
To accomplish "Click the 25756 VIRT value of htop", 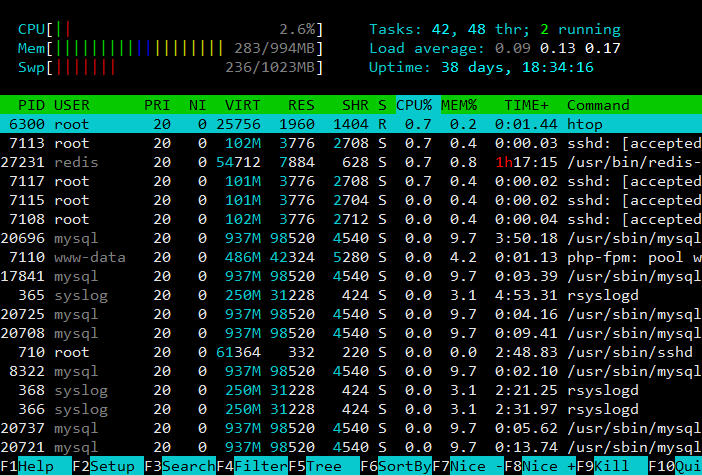I will [238, 124].
